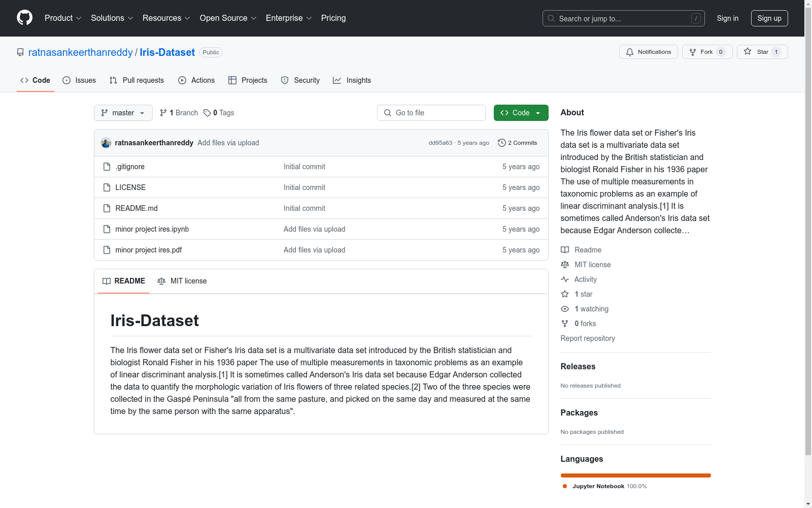Click the fork count badge showing 0
Image resolution: width=812 pixels, height=508 pixels.
[x=721, y=52]
